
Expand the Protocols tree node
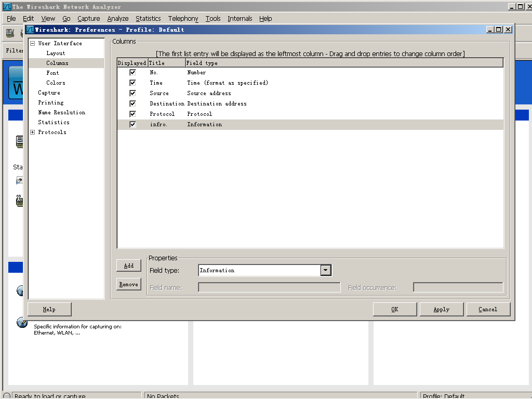pos(33,132)
